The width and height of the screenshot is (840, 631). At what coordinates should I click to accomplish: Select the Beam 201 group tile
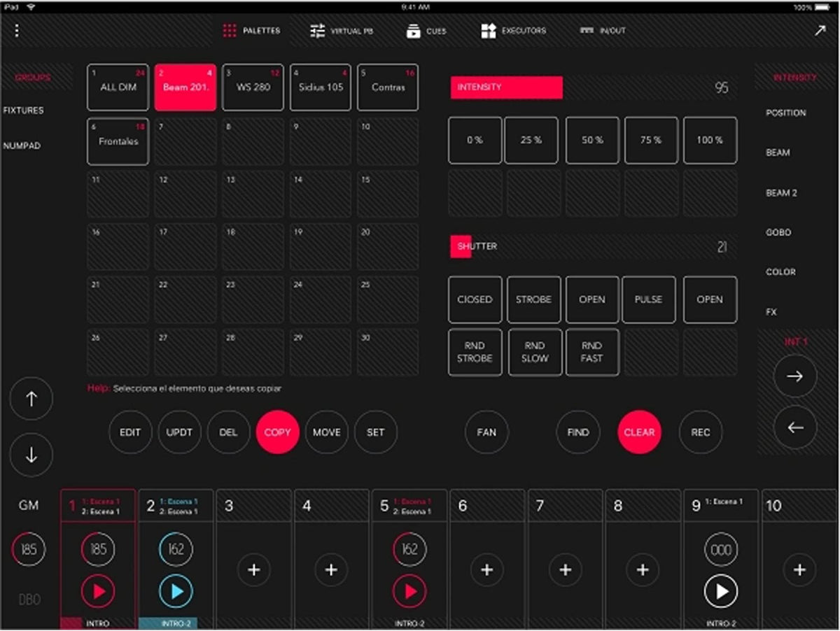(x=185, y=87)
